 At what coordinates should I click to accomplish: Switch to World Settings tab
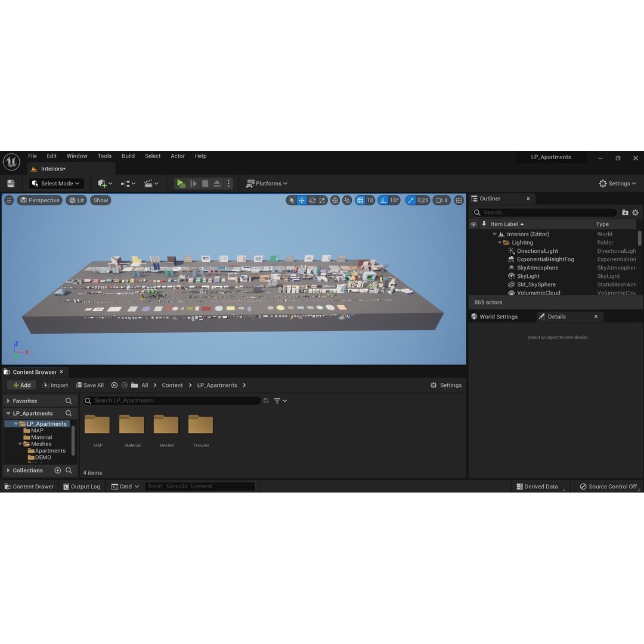coord(494,317)
